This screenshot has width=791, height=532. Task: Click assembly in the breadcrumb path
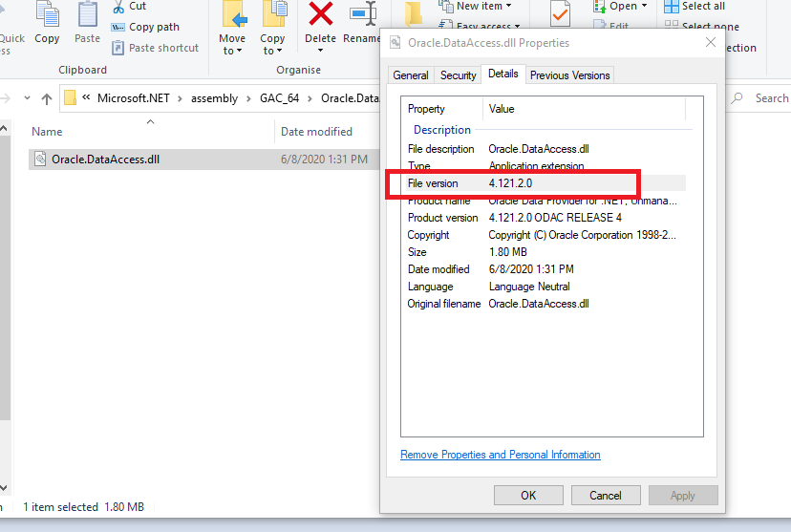(214, 97)
